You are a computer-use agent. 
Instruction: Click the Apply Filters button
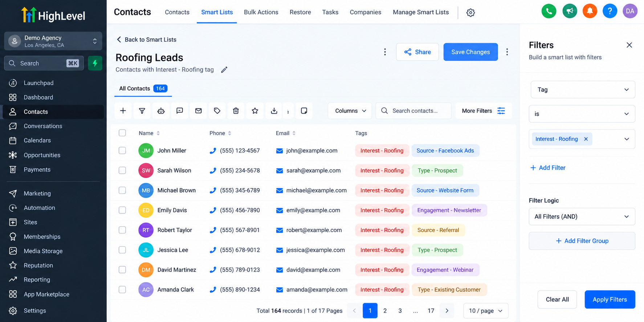click(610, 299)
